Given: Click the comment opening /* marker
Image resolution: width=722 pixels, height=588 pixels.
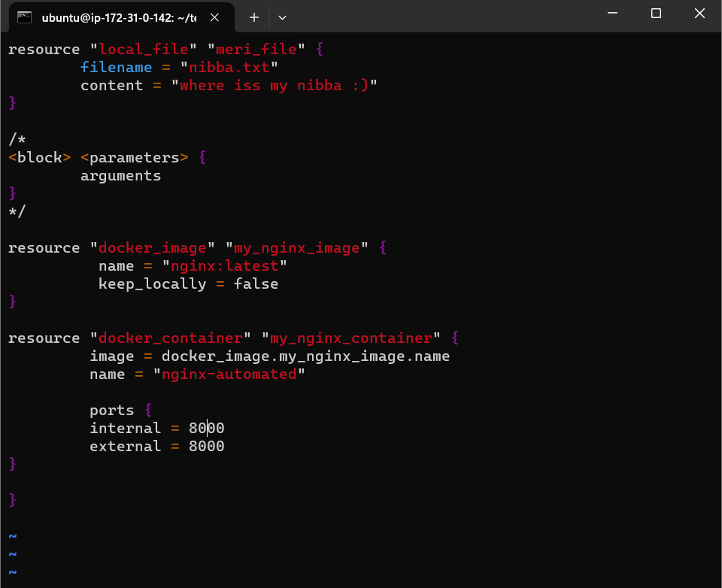Looking at the screenshot, I should pos(17,138).
